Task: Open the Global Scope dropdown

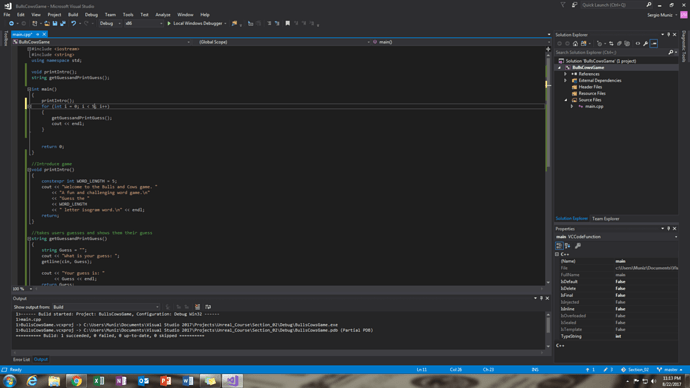Action: (x=282, y=42)
